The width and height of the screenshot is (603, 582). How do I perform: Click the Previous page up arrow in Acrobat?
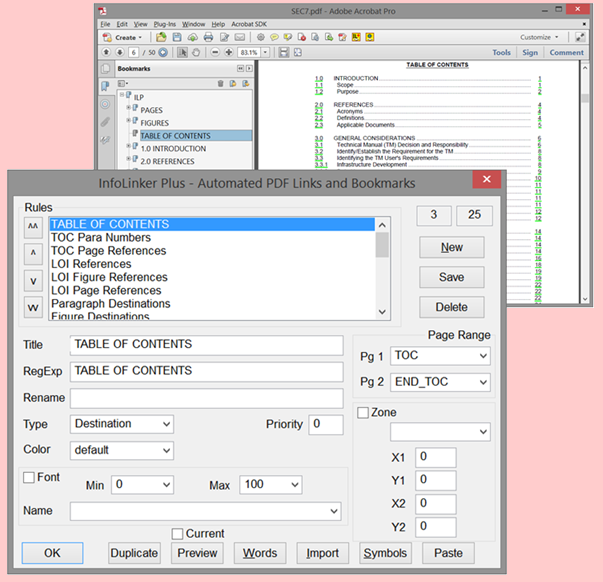tap(107, 52)
